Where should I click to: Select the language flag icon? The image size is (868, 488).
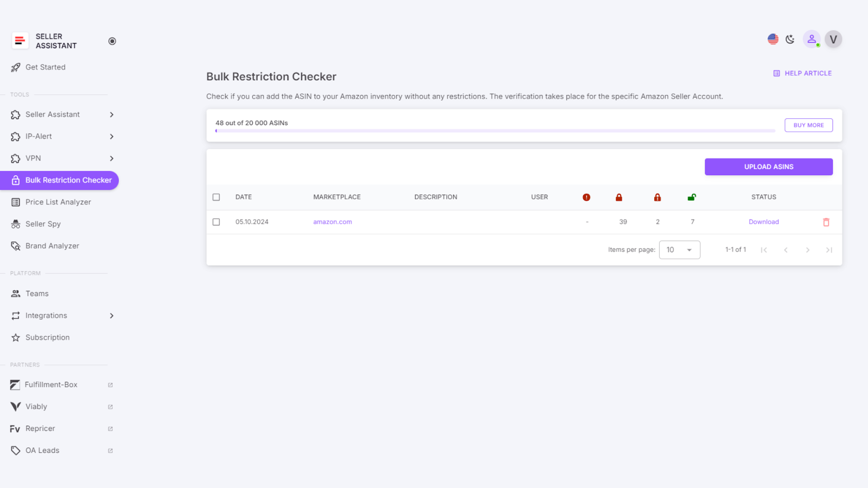point(773,38)
